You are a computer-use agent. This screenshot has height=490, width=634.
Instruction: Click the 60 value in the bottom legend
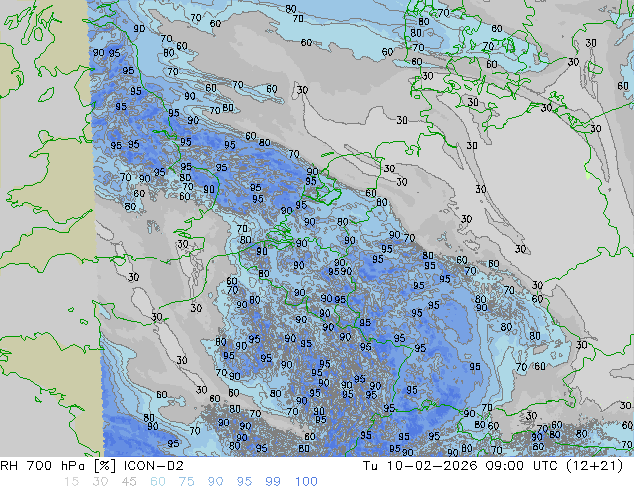158,482
